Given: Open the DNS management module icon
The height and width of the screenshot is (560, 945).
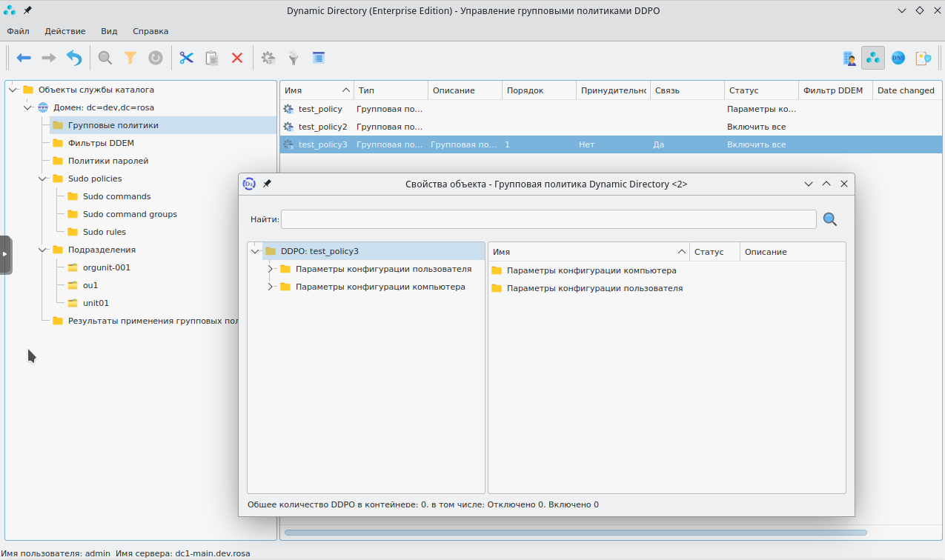Looking at the screenshot, I should pos(898,58).
